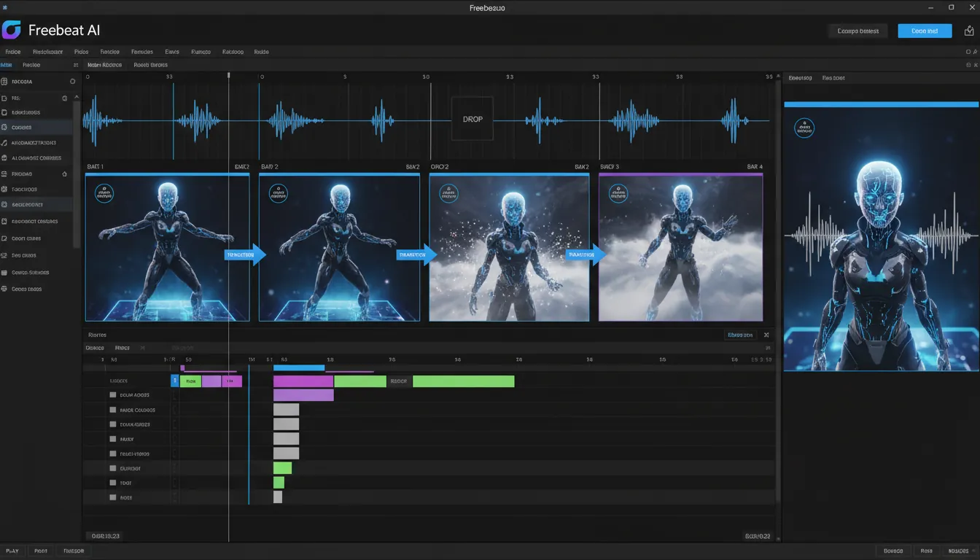This screenshot has width=980, height=560.
Task: Click the blue progress bar in the preview panel
Action: (x=881, y=104)
